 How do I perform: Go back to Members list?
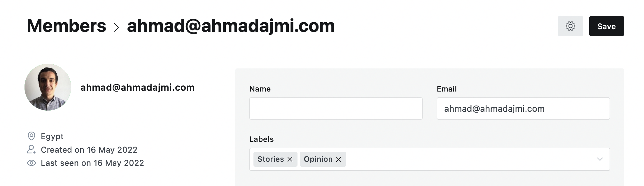pyautogui.click(x=66, y=26)
